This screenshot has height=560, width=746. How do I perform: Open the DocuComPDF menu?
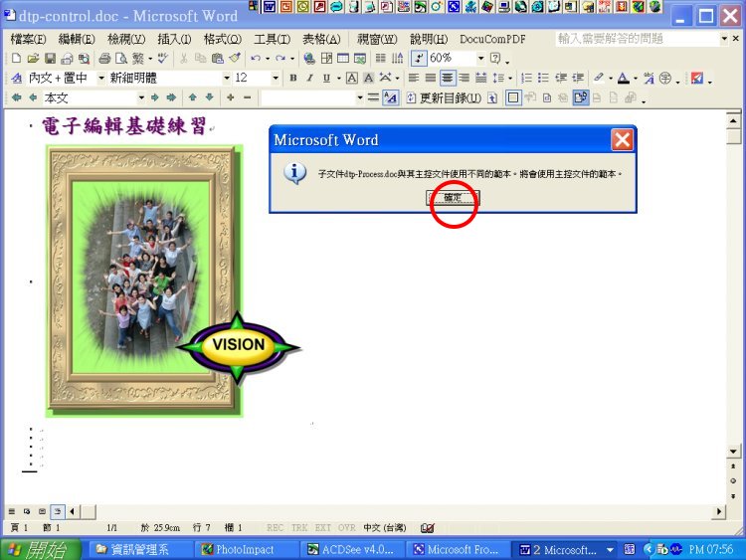click(x=492, y=39)
